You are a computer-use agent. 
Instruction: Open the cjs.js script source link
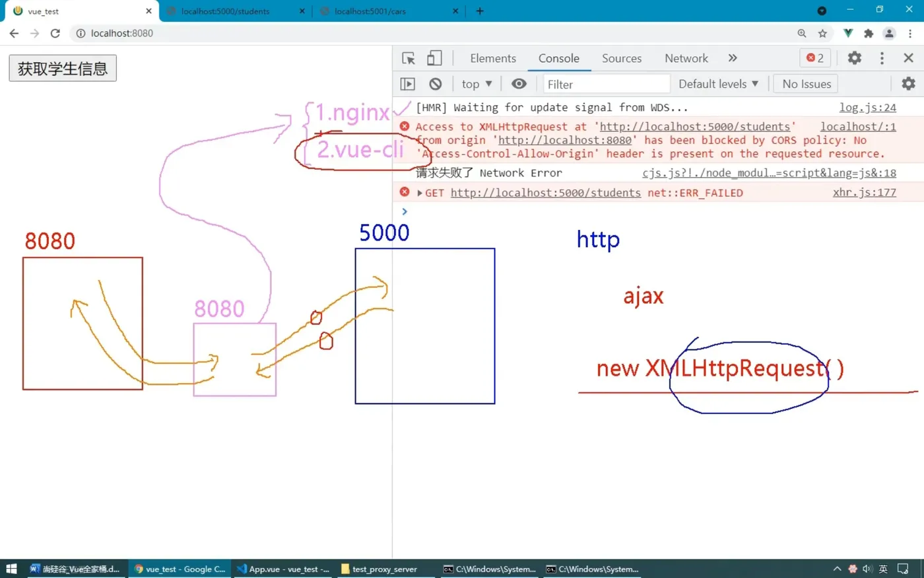pos(769,172)
